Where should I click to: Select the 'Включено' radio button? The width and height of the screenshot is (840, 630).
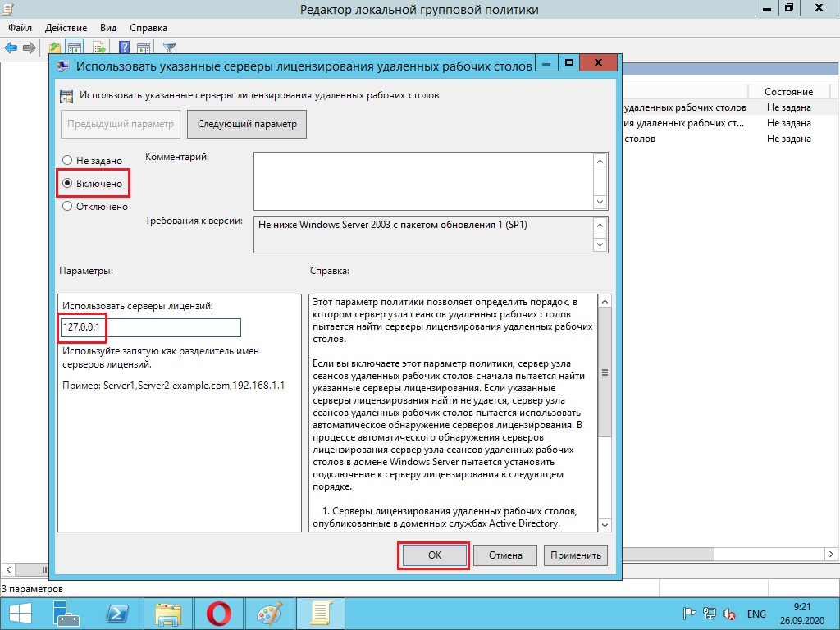(x=67, y=183)
